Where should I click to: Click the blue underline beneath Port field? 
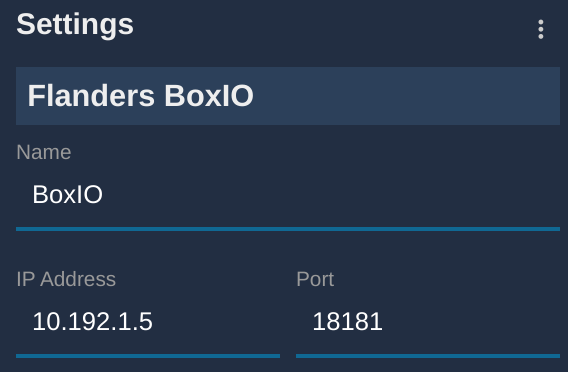pyautogui.click(x=428, y=356)
